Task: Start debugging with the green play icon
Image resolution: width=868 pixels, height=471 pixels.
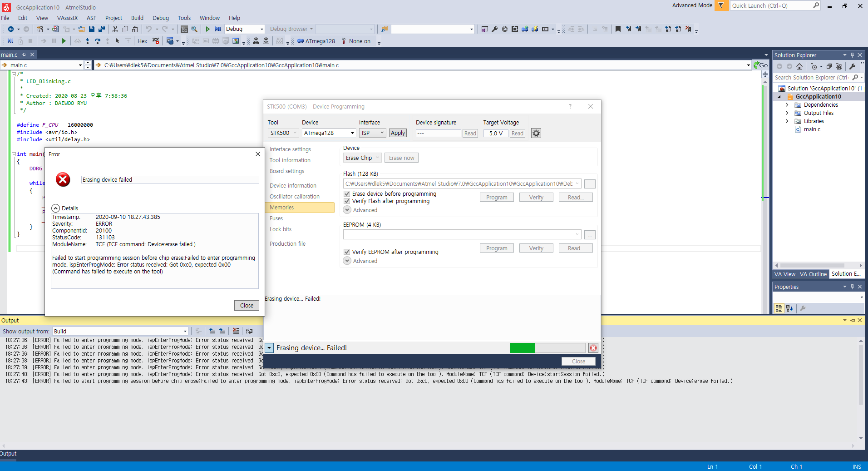Action: (x=207, y=29)
